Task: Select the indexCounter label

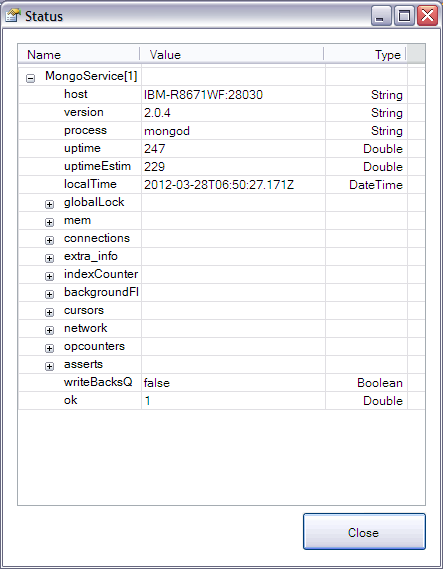Action: pos(101,274)
